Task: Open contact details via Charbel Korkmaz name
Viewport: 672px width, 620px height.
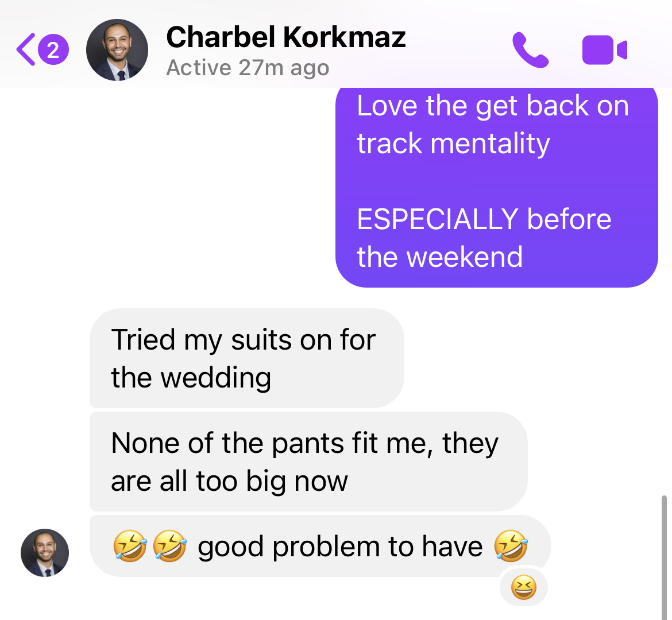Action: coord(286,37)
